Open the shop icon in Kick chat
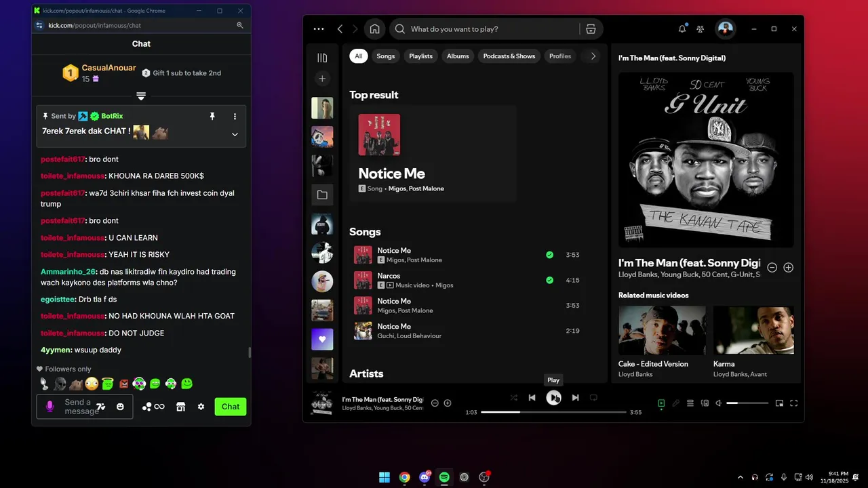The height and width of the screenshot is (488, 868). click(x=180, y=407)
